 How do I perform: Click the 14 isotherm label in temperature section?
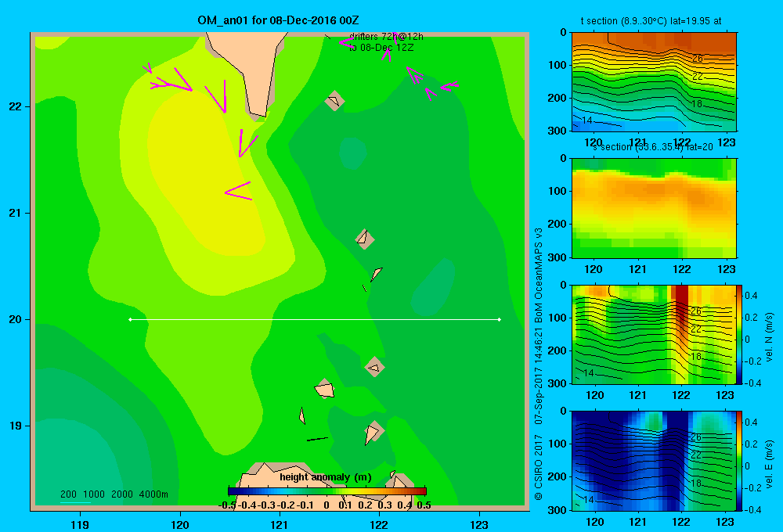586,120
